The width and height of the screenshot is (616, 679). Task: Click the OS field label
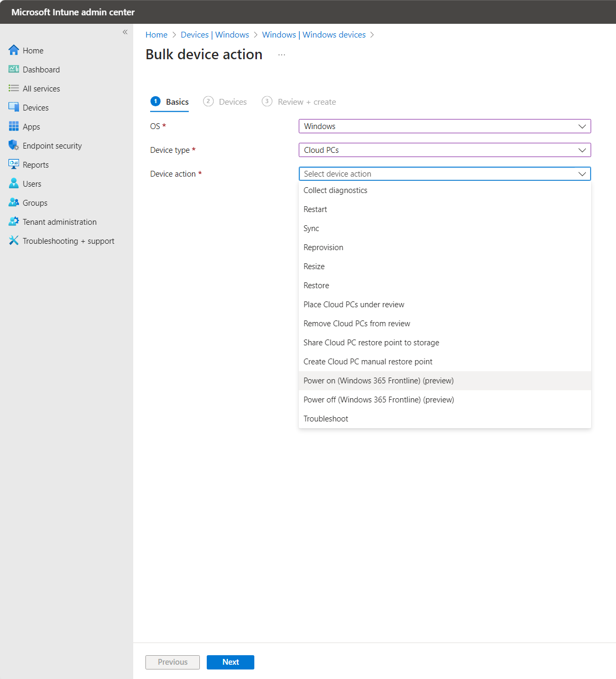[155, 126]
